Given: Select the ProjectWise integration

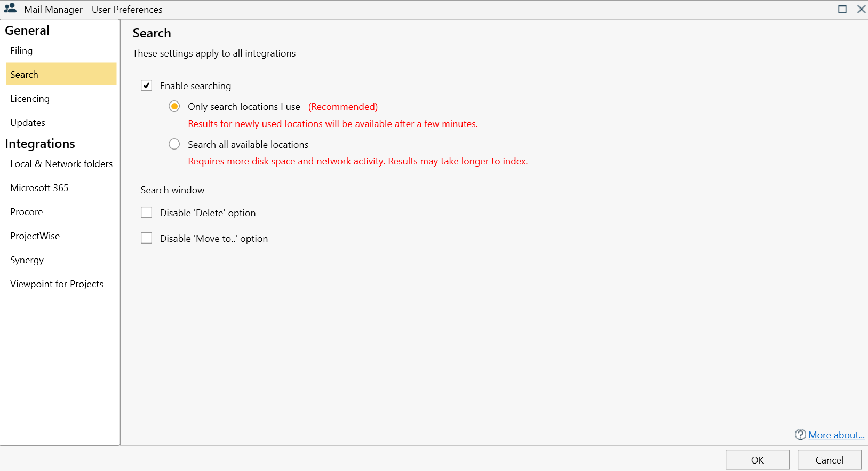Looking at the screenshot, I should point(35,236).
